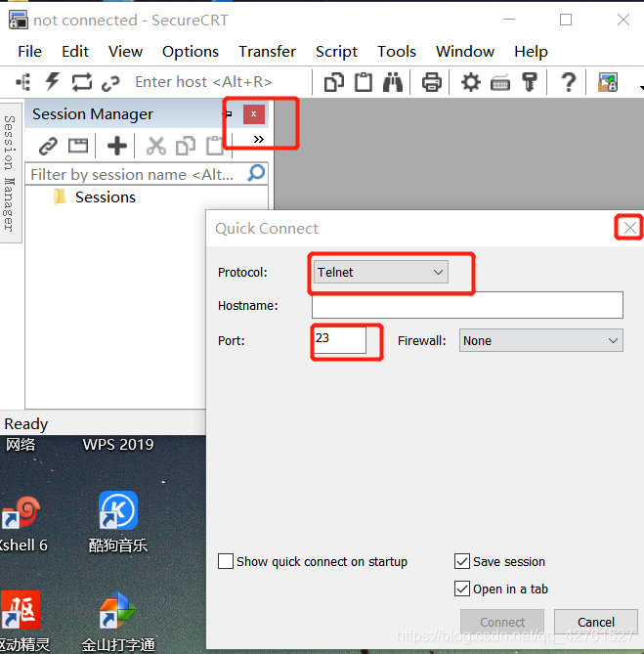
Task: Open the Edit menu
Action: pos(75,51)
